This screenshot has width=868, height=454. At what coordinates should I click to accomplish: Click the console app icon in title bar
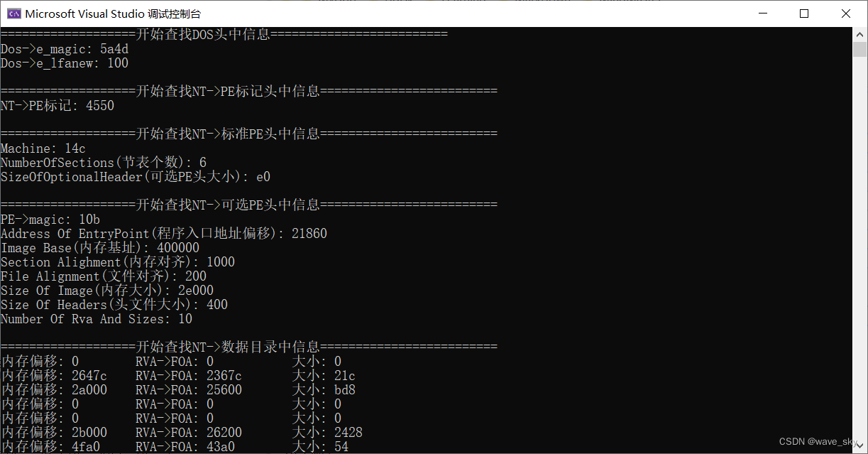coord(13,13)
